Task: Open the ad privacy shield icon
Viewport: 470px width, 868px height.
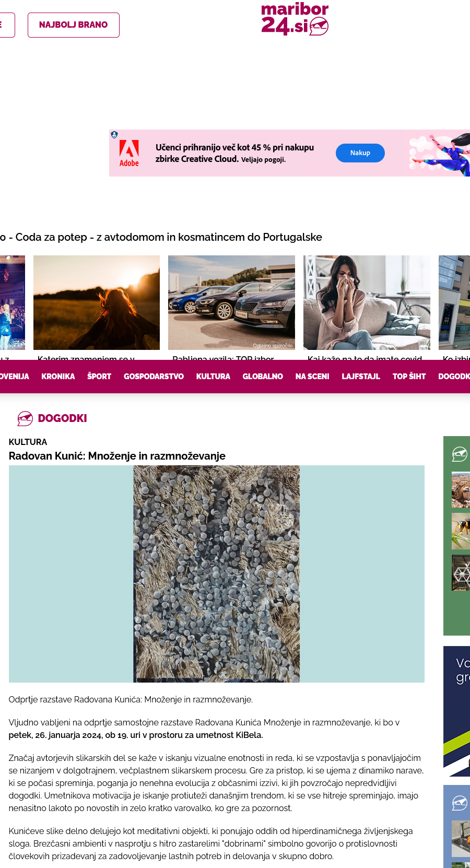Action: (114, 135)
